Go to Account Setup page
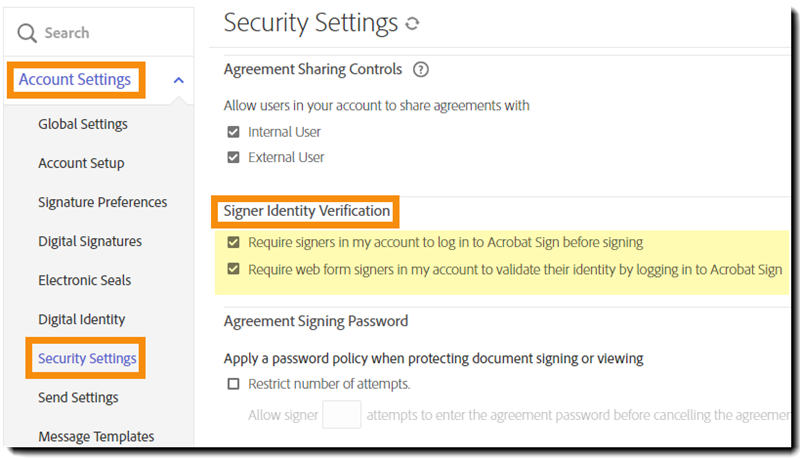This screenshot has height=458, width=800. coord(81,163)
